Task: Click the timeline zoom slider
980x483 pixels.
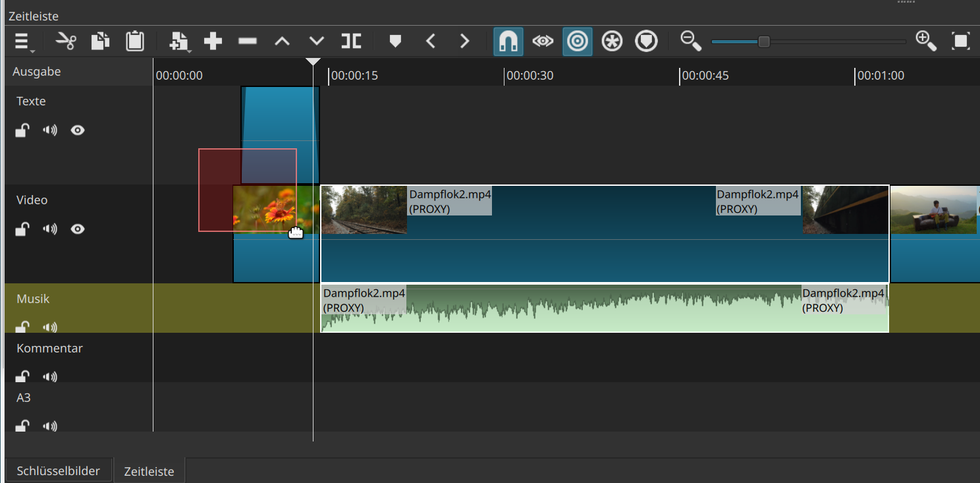Action: [x=764, y=42]
